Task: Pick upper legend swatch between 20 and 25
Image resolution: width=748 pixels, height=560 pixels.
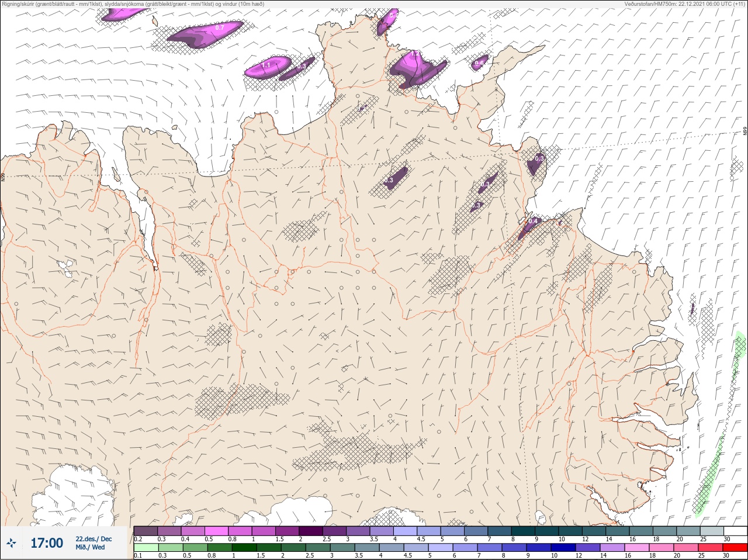Action: (x=689, y=531)
